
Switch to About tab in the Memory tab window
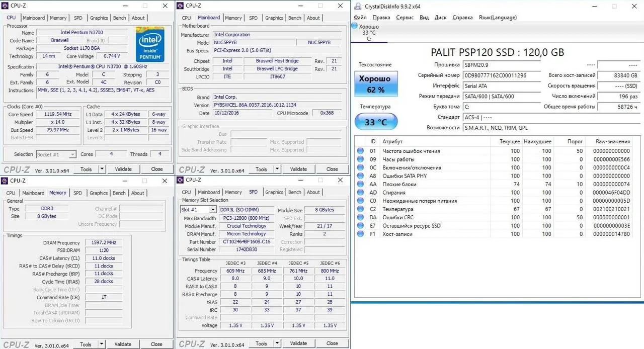pos(138,193)
